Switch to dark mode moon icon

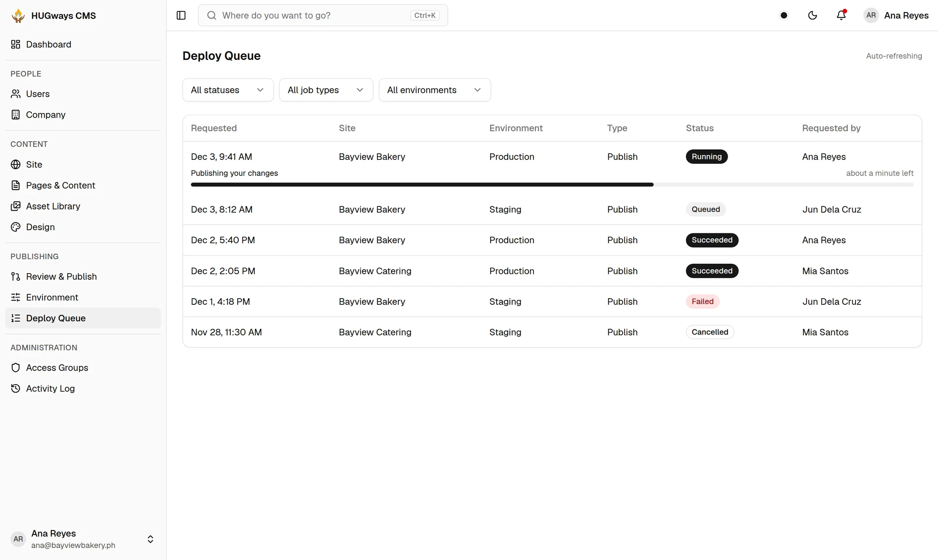coord(813,15)
